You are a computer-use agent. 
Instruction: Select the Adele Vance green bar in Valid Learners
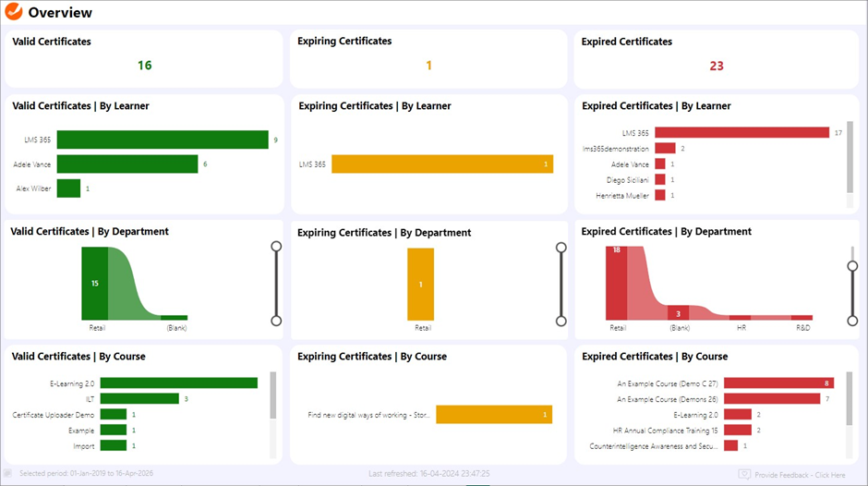127,164
